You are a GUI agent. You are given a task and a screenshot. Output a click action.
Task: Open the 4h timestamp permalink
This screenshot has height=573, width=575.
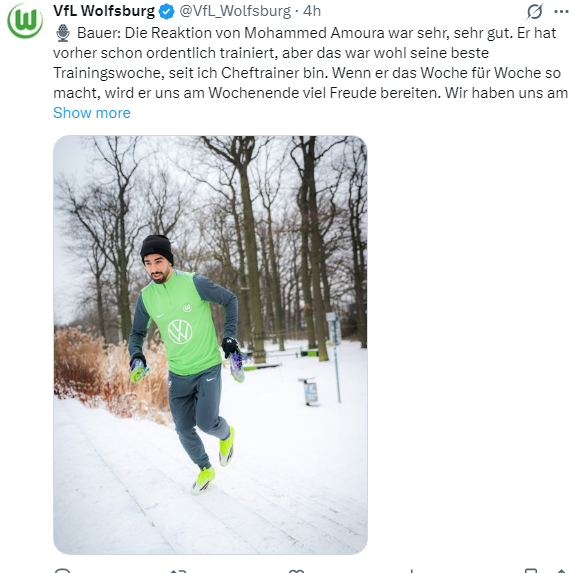(312, 11)
